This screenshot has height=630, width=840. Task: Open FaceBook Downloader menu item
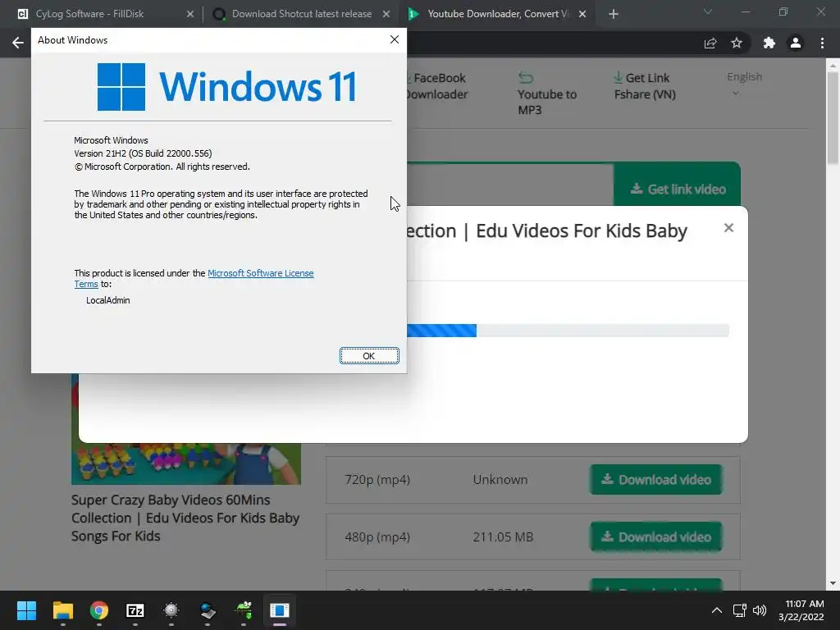(x=436, y=85)
